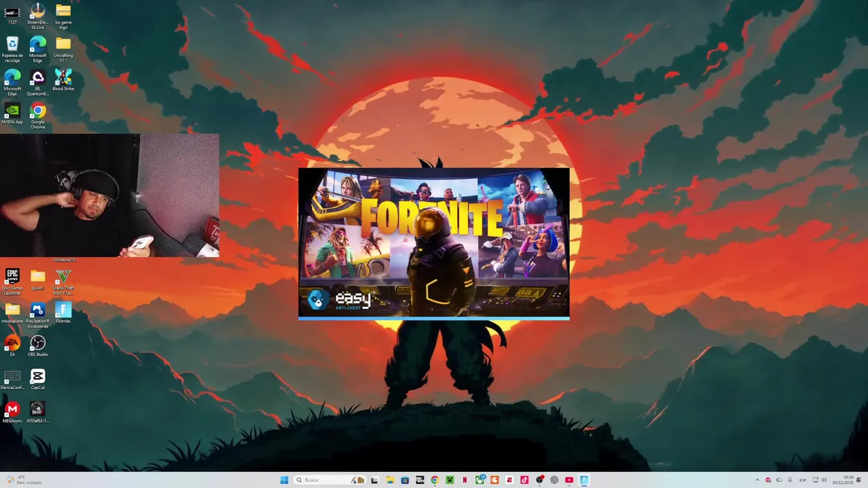Open OneDrive cloud tray icon
Viewport: 868px width, 488px height.
point(779,480)
